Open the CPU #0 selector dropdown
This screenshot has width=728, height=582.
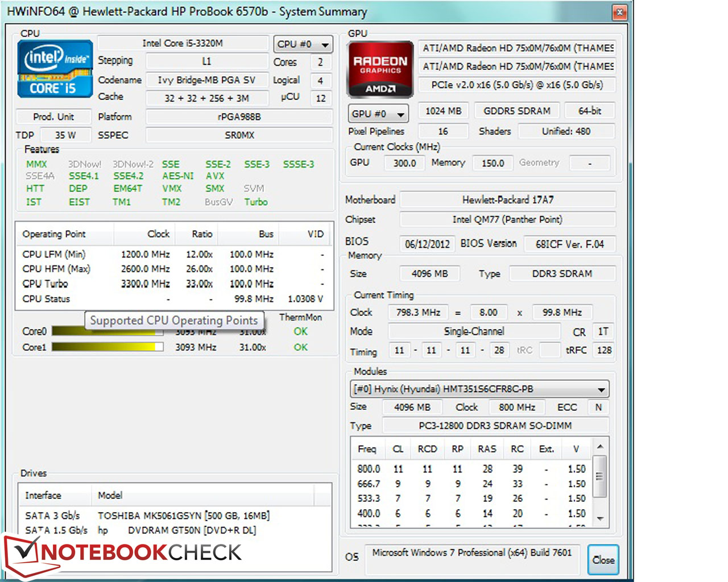(x=303, y=44)
